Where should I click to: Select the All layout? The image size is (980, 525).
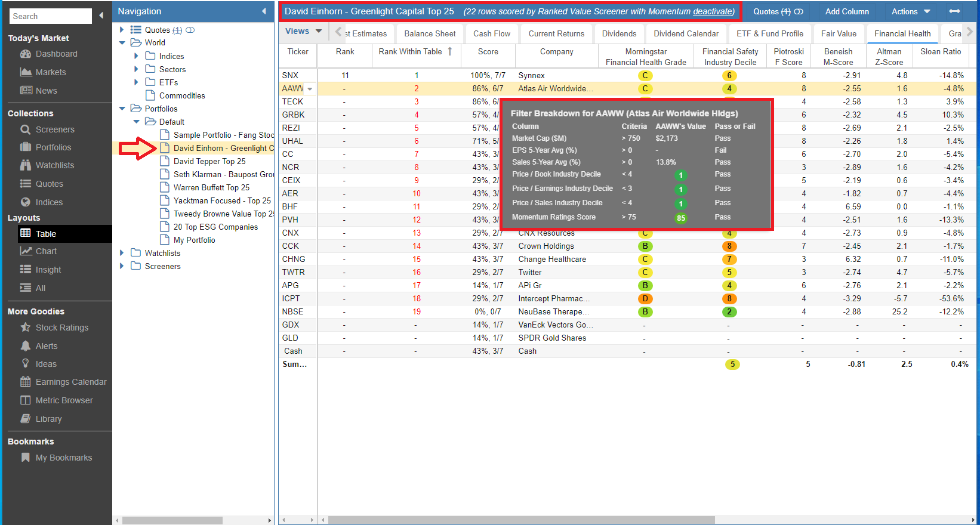pos(41,288)
